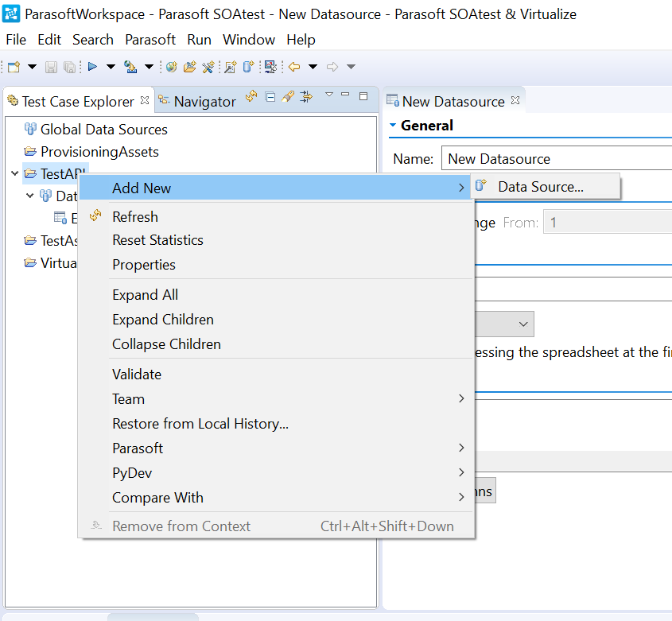Collapse the Dat... data sources tree node
The width and height of the screenshot is (672, 621).
click(30, 196)
